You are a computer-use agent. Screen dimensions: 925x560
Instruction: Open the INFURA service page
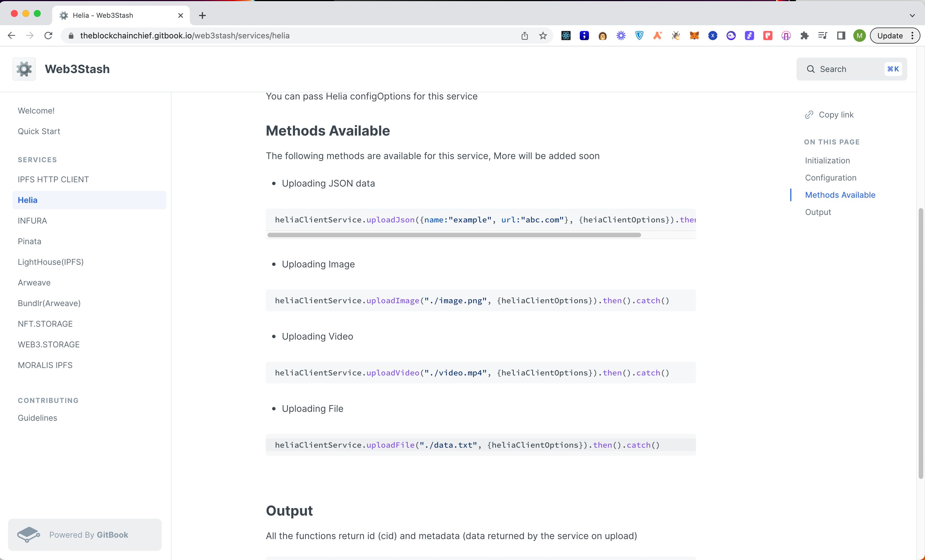pos(32,221)
